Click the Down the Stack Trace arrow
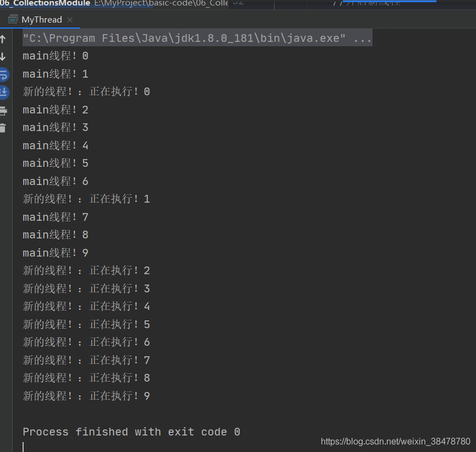 click(3, 57)
